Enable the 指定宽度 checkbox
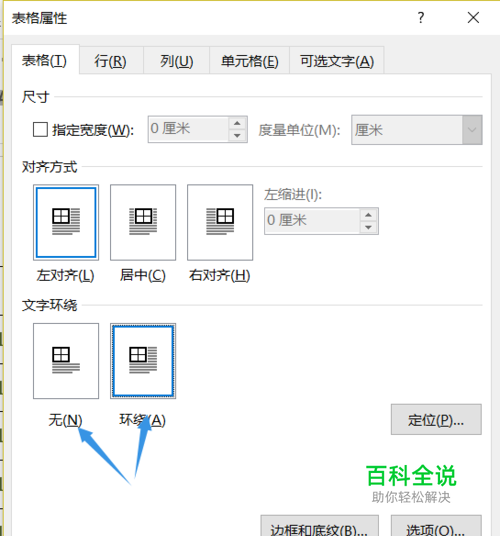The image size is (500, 536). [x=40, y=130]
